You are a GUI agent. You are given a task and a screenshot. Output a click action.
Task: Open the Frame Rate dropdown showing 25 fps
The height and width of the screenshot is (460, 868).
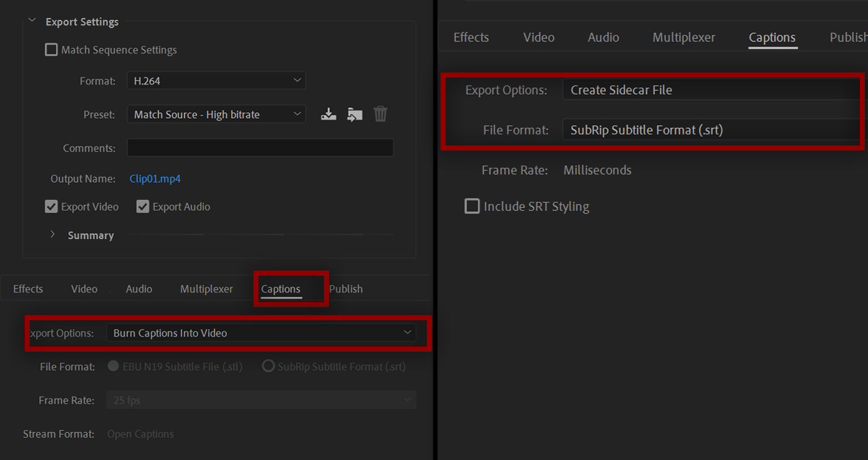260,400
